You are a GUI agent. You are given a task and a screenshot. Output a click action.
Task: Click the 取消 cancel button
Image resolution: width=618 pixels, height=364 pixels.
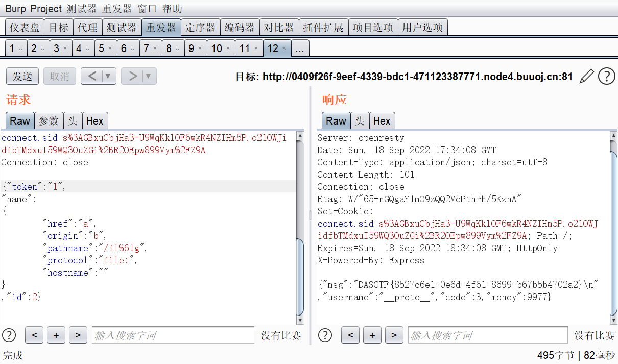pyautogui.click(x=60, y=77)
